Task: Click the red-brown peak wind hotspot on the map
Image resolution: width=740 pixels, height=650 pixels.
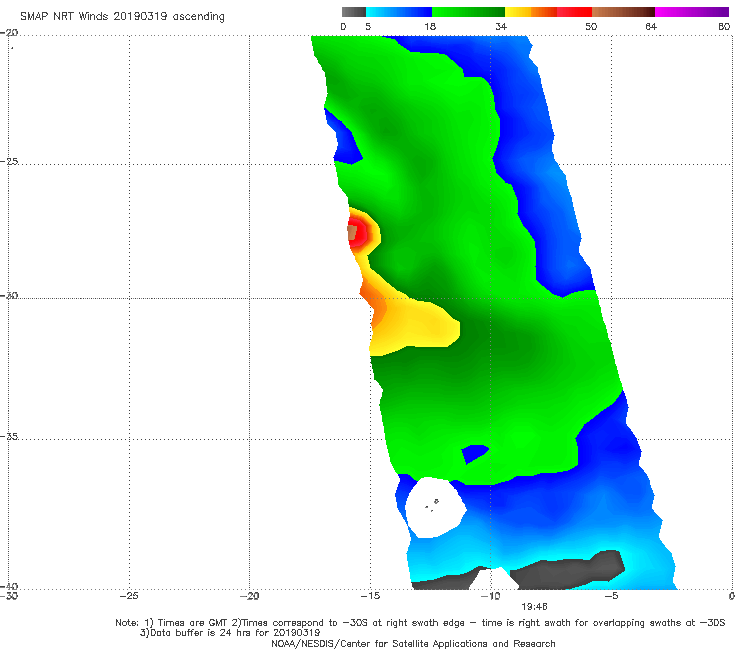Action: [x=357, y=232]
